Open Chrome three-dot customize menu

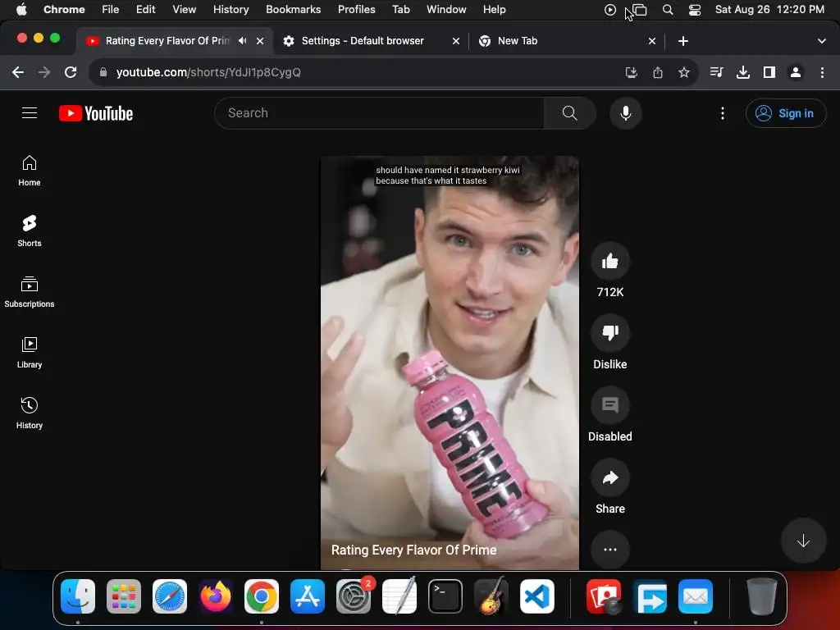click(822, 72)
